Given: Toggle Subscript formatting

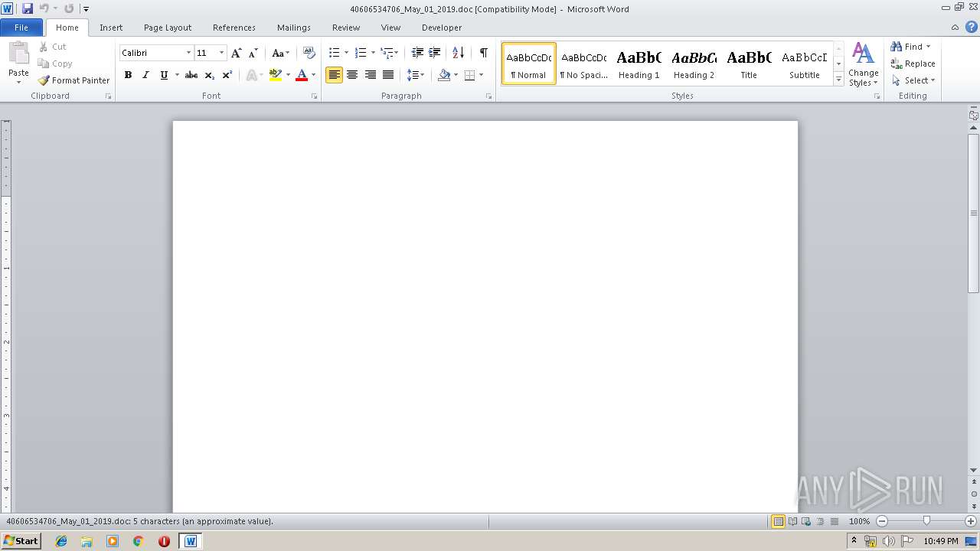Looking at the screenshot, I should pos(210,75).
